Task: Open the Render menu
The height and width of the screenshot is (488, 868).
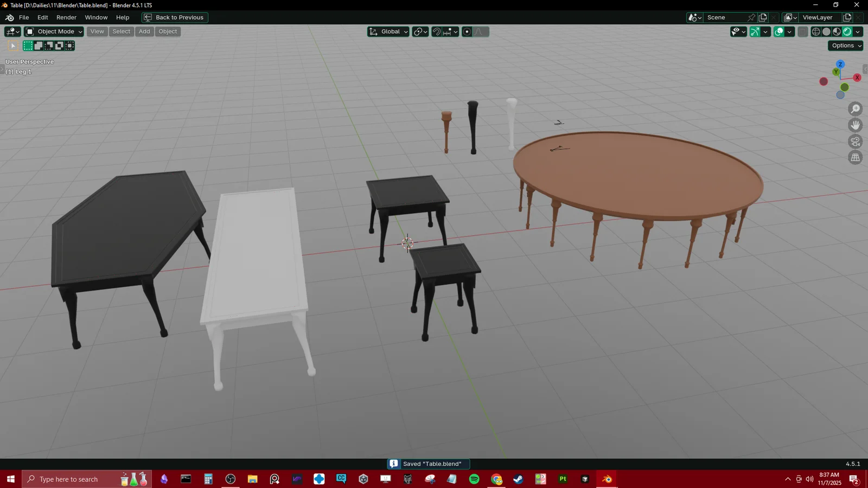Action: [66, 17]
